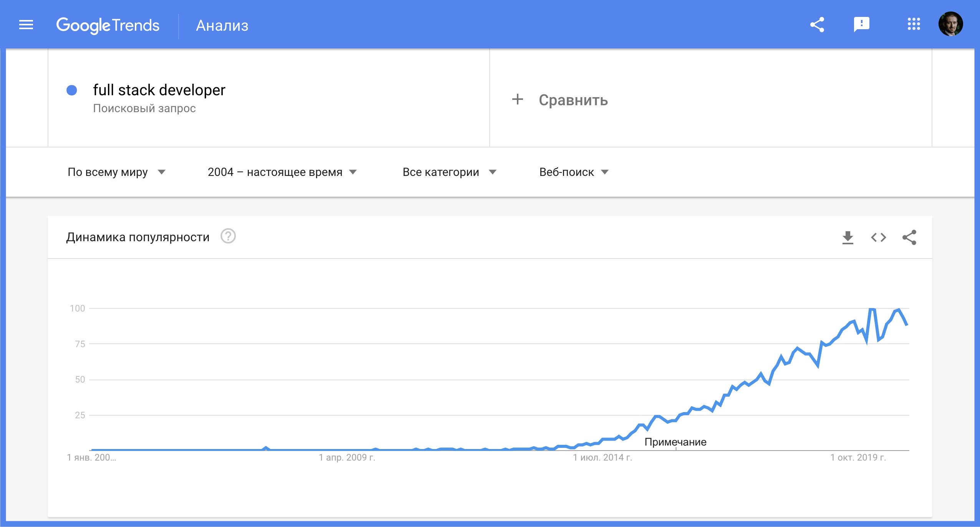980x527 pixels.
Task: Select the Анализ header menu item
Action: point(222,25)
